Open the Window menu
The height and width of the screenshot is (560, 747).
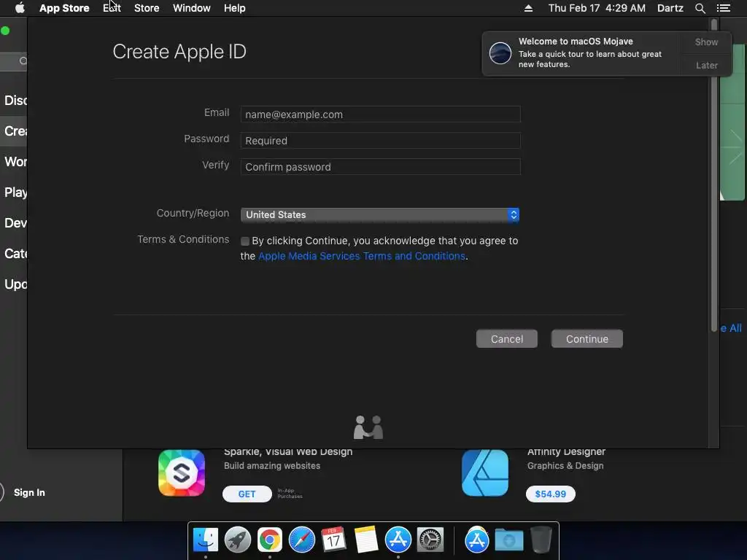point(192,8)
